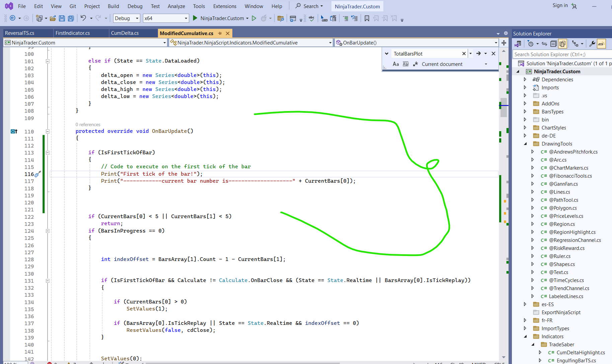This screenshot has width=612, height=364.
Task: Open the Debug configuration dropdown
Action: point(127,18)
